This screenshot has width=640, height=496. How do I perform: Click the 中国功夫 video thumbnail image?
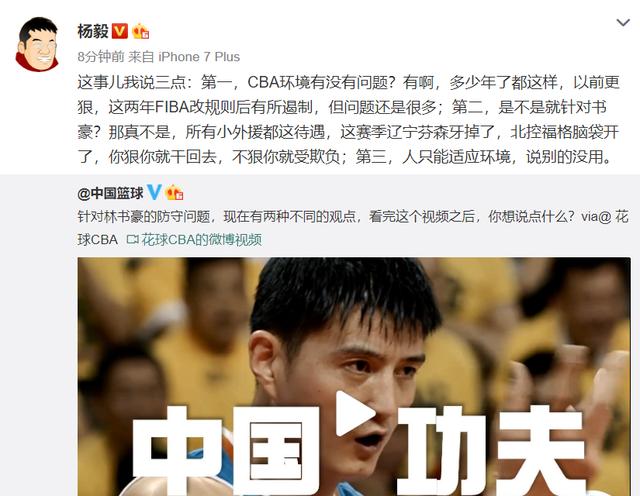[354, 376]
